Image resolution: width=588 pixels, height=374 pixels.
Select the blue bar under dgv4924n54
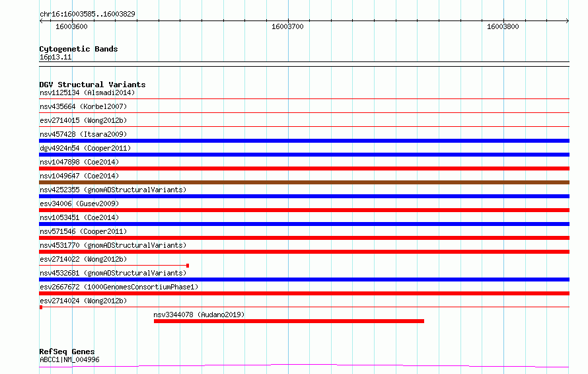[x=304, y=155]
